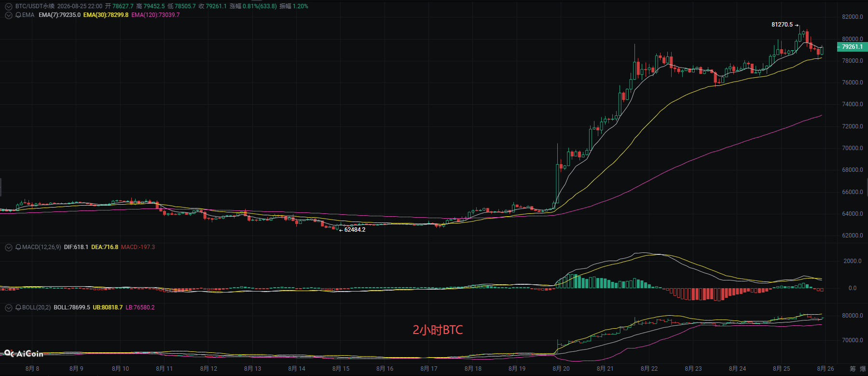This screenshot has width=868, height=376.
Task: Click the MACD:-197.3 value
Action: pyautogui.click(x=138, y=247)
